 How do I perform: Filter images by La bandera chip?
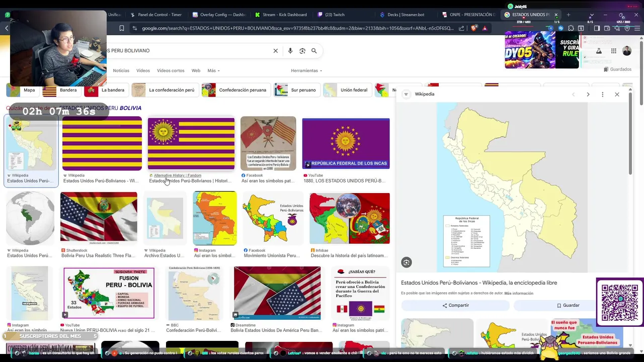click(x=106, y=90)
